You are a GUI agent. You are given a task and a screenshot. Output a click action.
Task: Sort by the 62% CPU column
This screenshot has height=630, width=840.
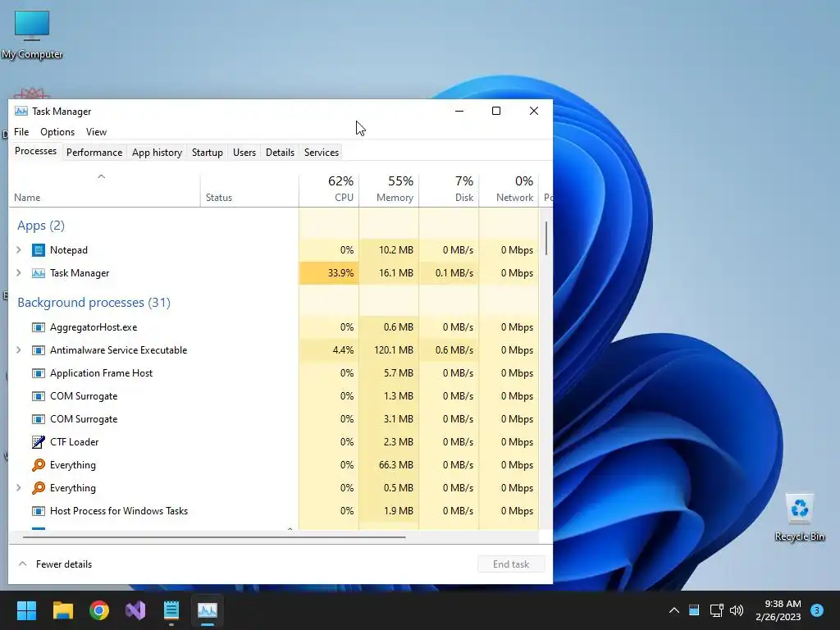(329, 190)
